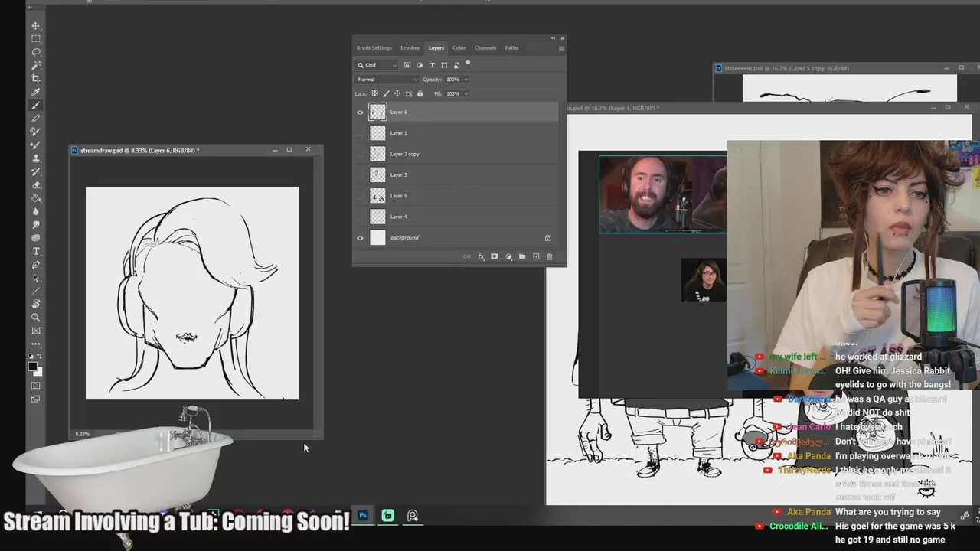Image resolution: width=980 pixels, height=551 pixels.
Task: Click the Change Screen Mode icon
Action: pyautogui.click(x=36, y=399)
